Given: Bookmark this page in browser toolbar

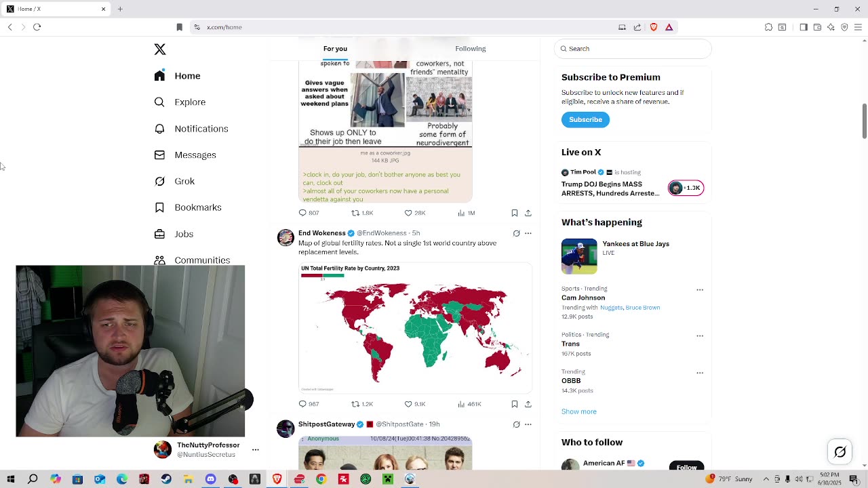Looking at the screenshot, I should [x=180, y=27].
